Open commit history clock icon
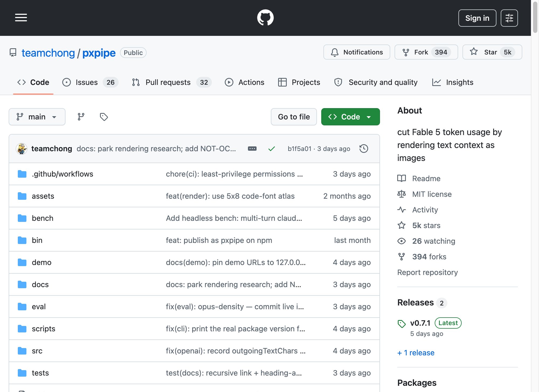This screenshot has width=539, height=392. tap(364, 149)
